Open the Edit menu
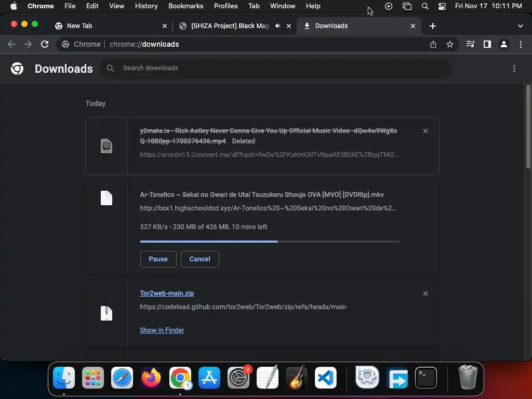 pyautogui.click(x=92, y=6)
